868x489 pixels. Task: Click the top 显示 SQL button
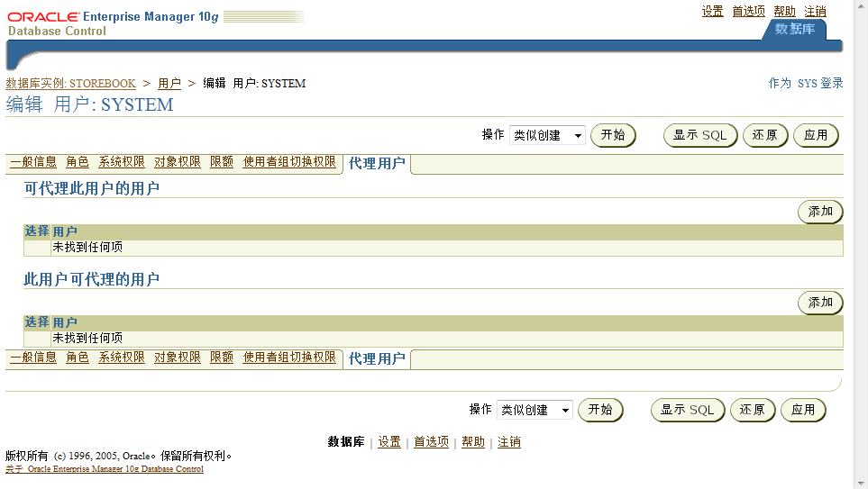(x=699, y=135)
